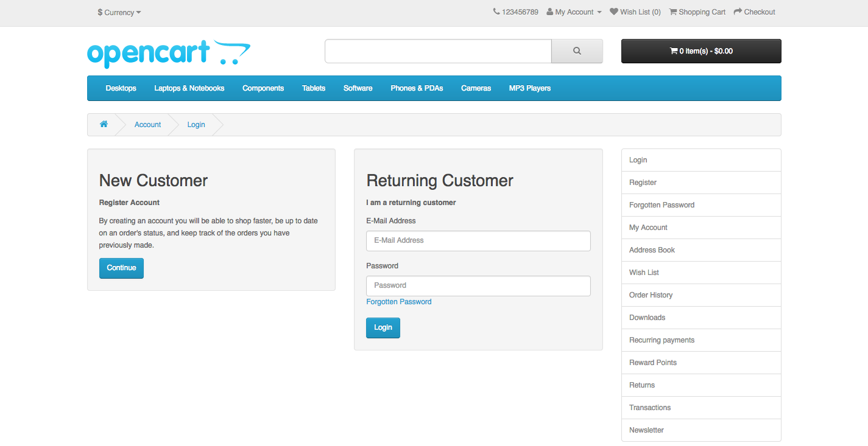The width and height of the screenshot is (868, 446).
Task: Open Downloads in the sidebar
Action: (x=701, y=318)
